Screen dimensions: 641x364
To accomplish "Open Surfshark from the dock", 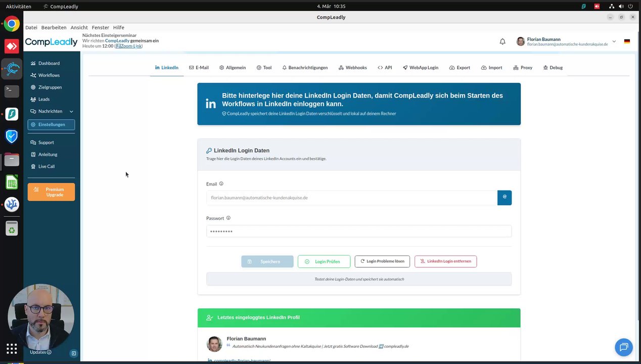I will point(12,114).
